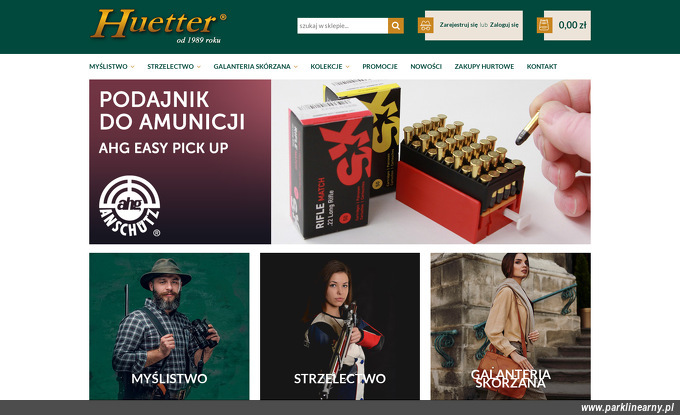
Task: Expand the Galanteria Skórzana dropdown chevron
Action: 295,67
